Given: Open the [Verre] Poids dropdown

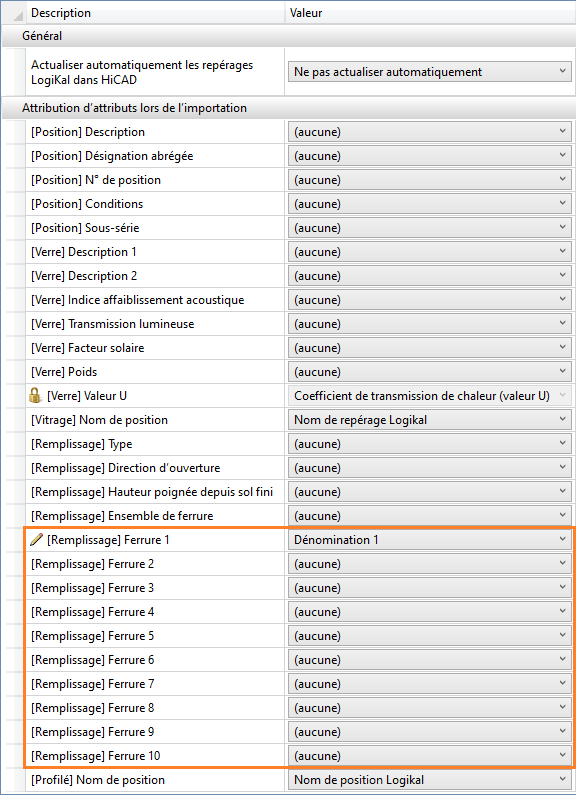Looking at the screenshot, I should [429, 372].
